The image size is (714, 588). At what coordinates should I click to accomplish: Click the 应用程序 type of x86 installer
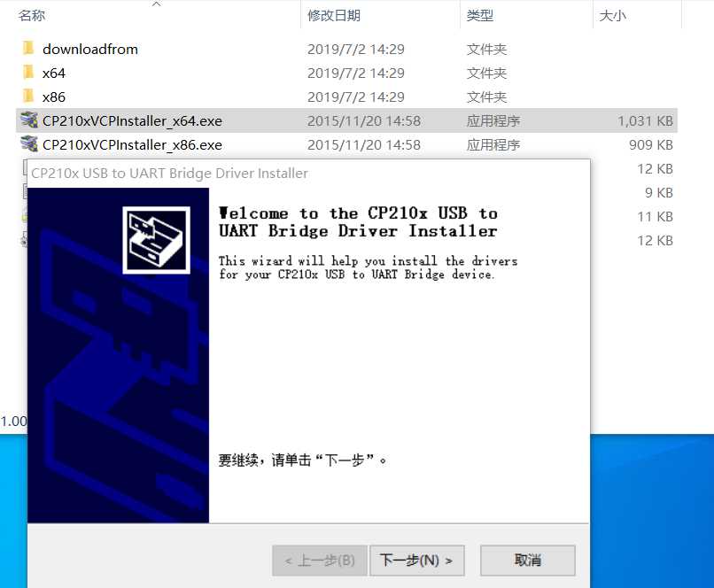493,145
